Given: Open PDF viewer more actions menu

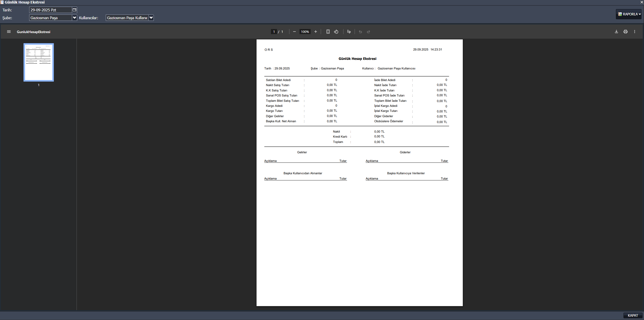Looking at the screenshot, I should (x=634, y=32).
